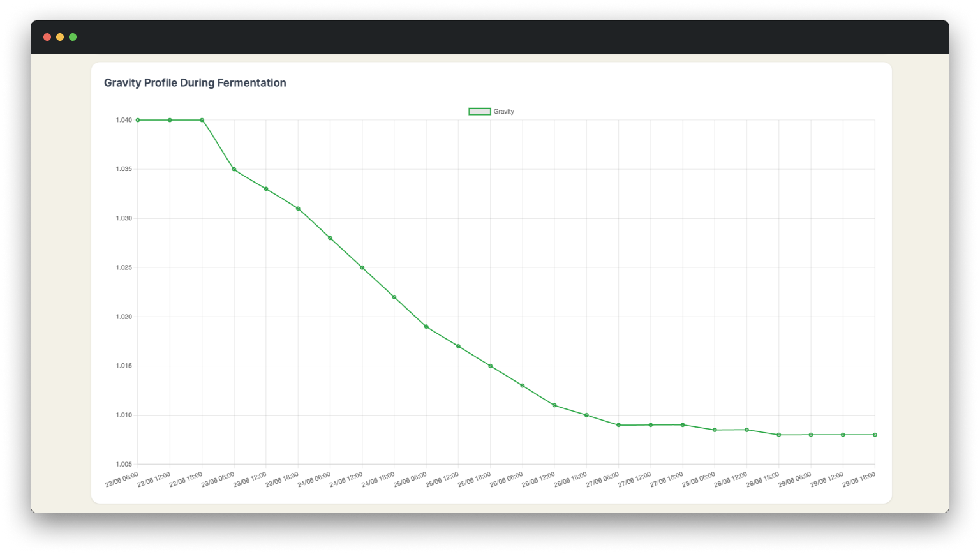Click the 1.020 y-axis label
Viewport: 980px width, 554px height.
[124, 317]
